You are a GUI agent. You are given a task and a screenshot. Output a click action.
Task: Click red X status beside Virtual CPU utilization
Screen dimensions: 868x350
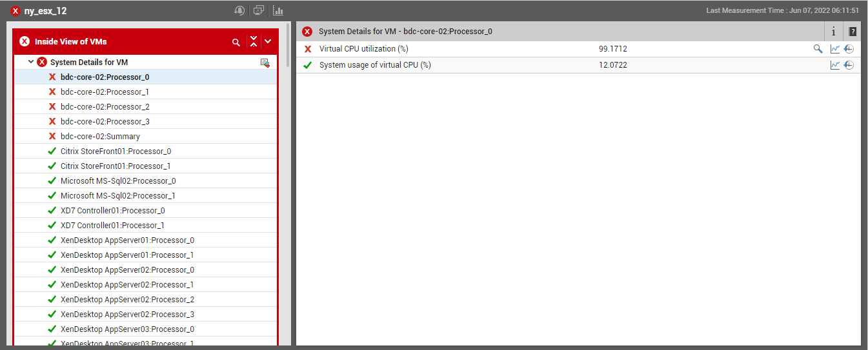[308, 49]
